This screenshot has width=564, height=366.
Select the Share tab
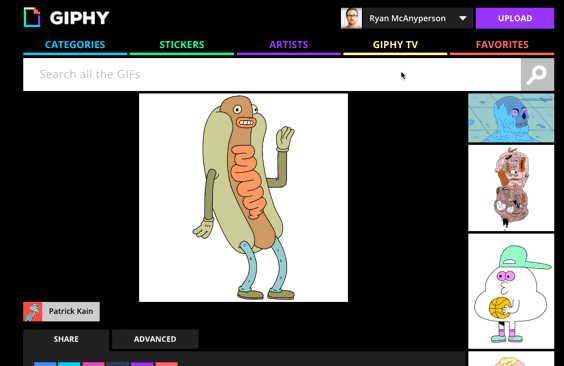(x=66, y=339)
